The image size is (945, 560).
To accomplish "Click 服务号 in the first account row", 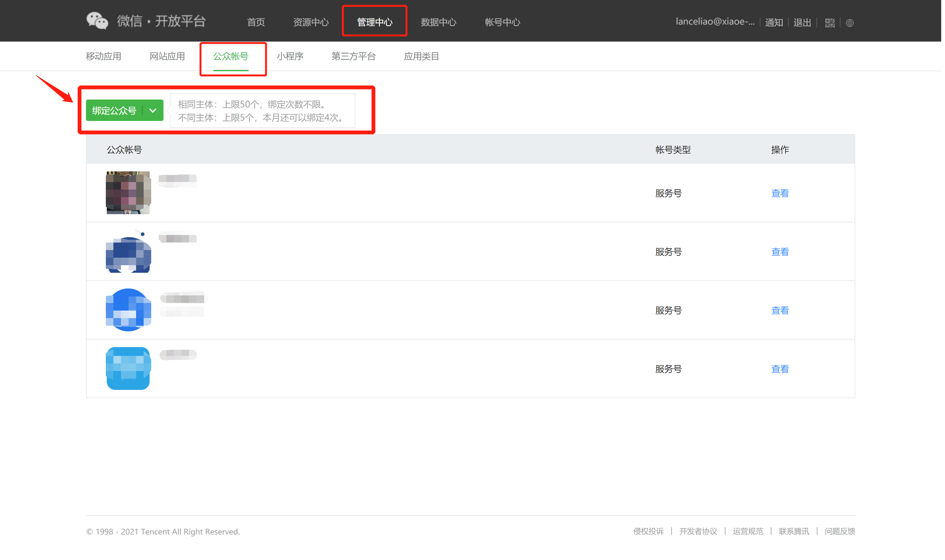I will [x=671, y=194].
